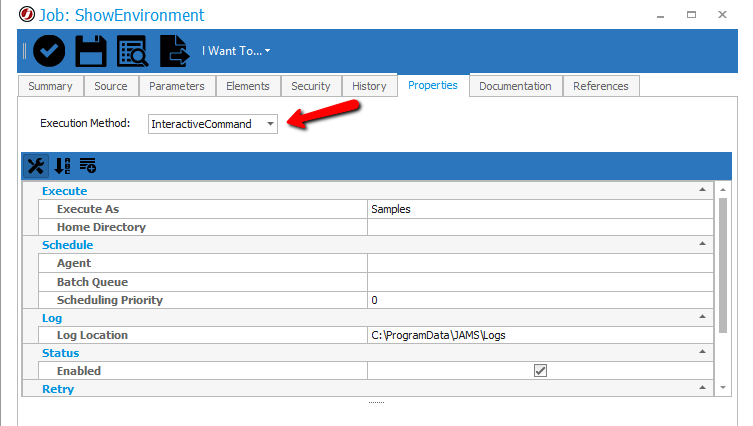Click the Batch Queue value field
The height and width of the screenshot is (426, 753).
(x=540, y=282)
